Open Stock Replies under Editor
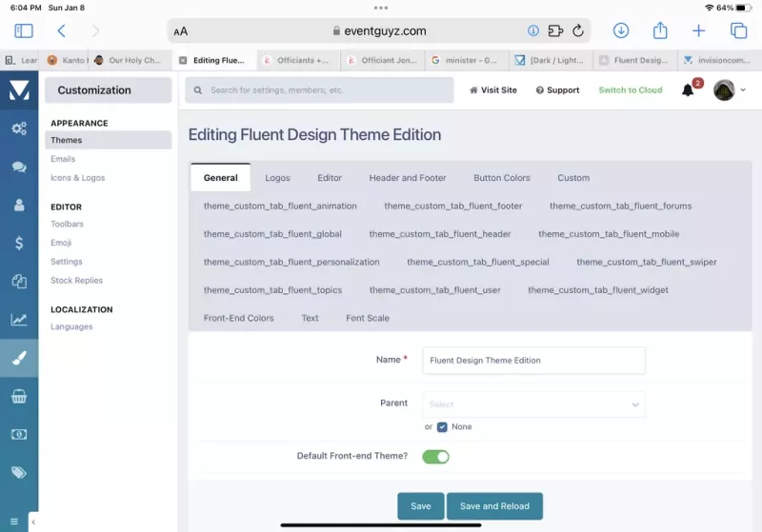This screenshot has height=532, width=762. click(76, 281)
